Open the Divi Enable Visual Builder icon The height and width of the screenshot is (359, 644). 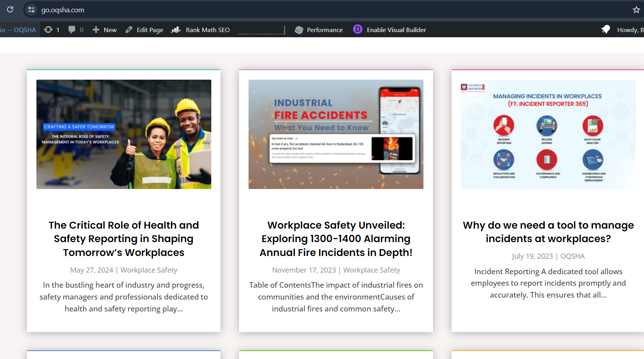click(x=357, y=29)
